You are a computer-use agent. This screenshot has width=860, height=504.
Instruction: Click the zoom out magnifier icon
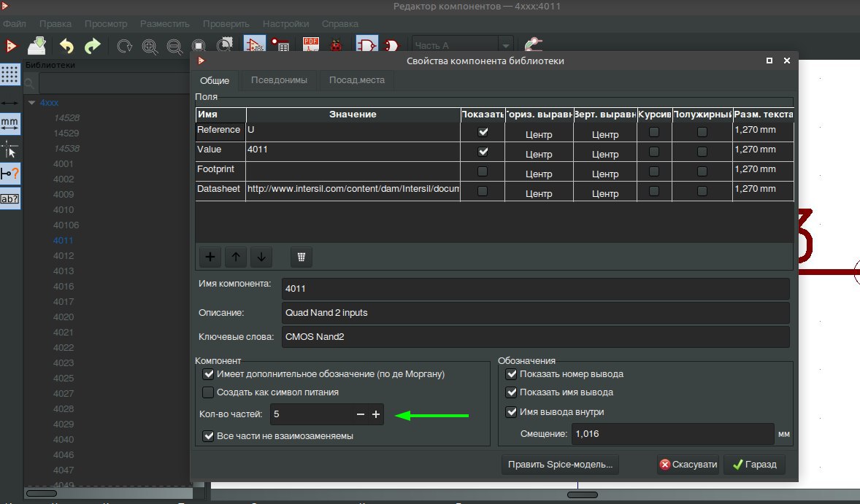click(174, 47)
